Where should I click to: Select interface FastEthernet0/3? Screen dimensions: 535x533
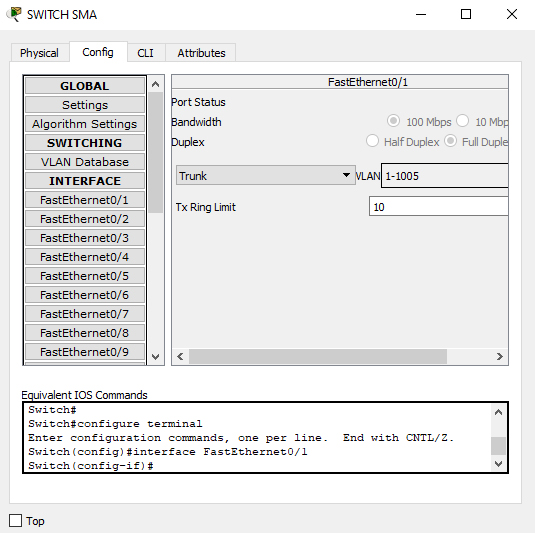point(85,238)
